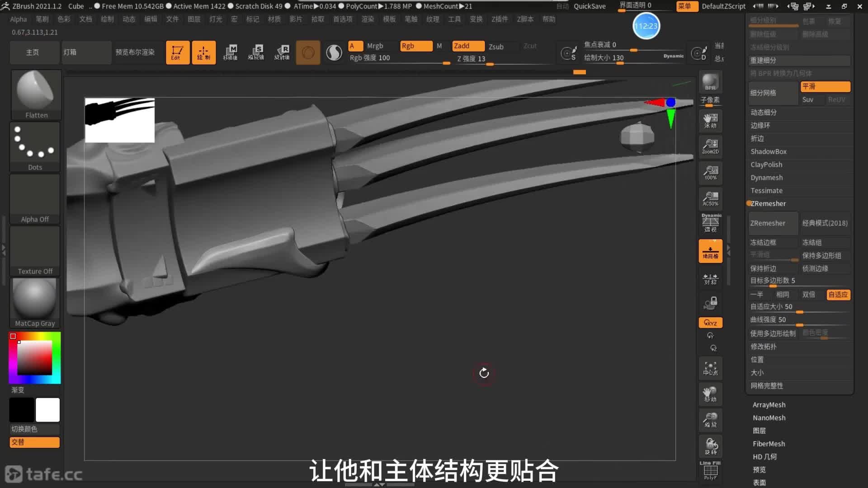This screenshot has width=868, height=488.
Task: Expand the ShadowBox section
Action: [768, 151]
